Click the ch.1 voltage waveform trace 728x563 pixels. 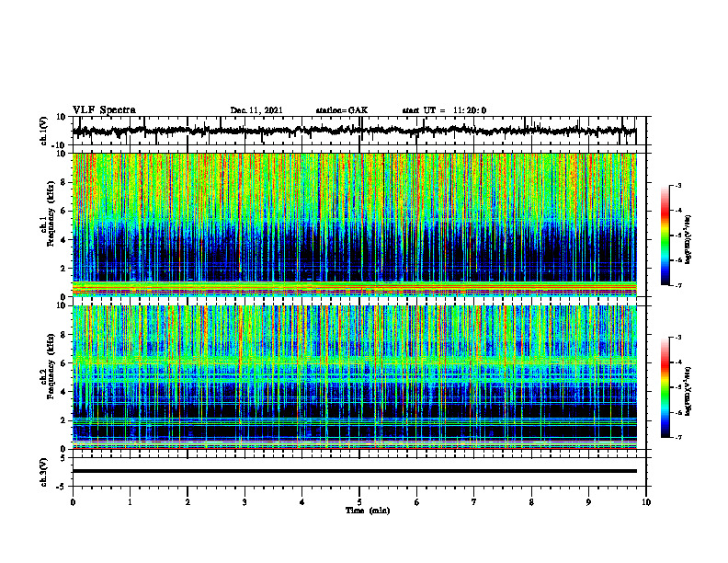click(354, 131)
